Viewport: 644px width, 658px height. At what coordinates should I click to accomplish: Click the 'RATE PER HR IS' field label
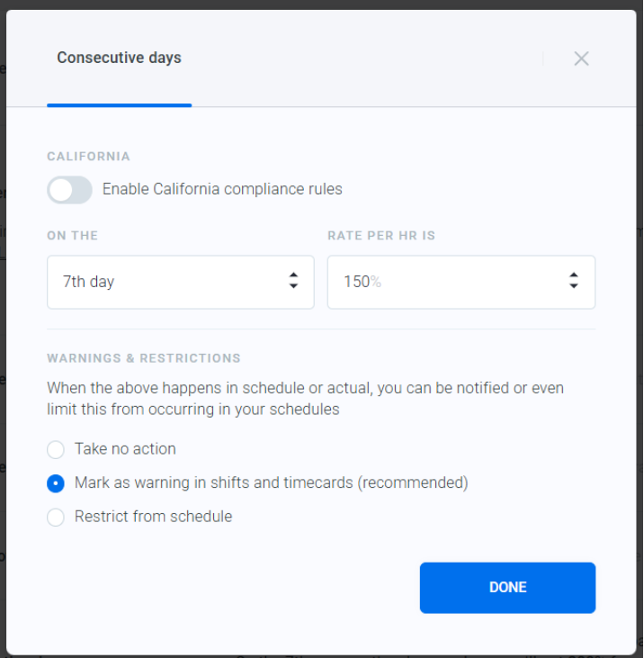pyautogui.click(x=380, y=236)
